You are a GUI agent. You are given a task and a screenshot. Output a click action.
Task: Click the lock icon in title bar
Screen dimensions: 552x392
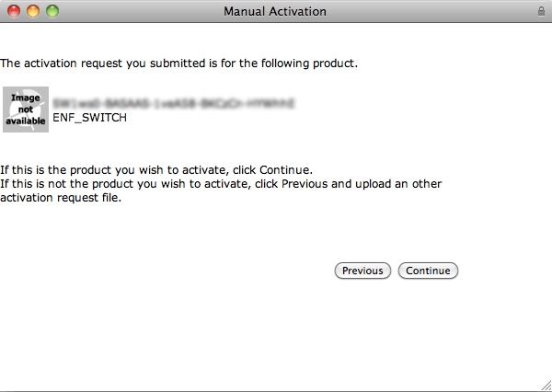pos(541,11)
